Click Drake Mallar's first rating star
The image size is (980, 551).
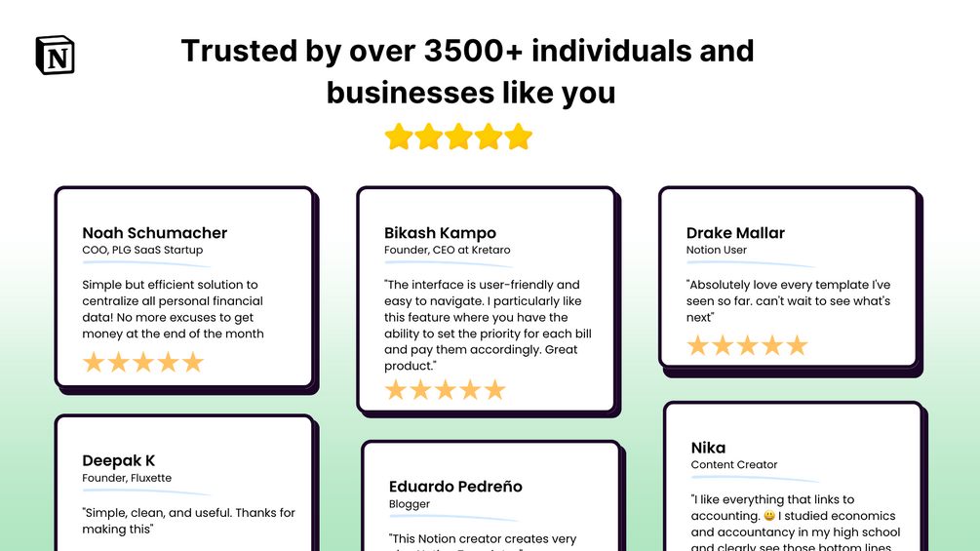pos(698,345)
